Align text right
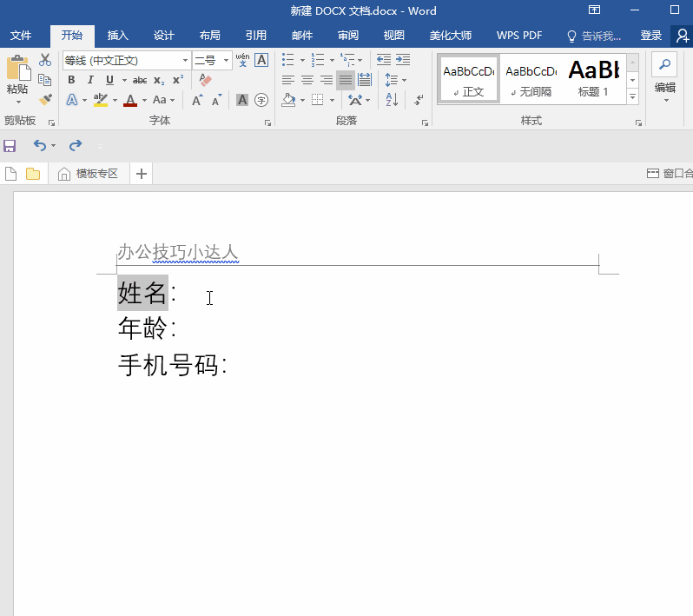693x616 pixels. tap(327, 80)
